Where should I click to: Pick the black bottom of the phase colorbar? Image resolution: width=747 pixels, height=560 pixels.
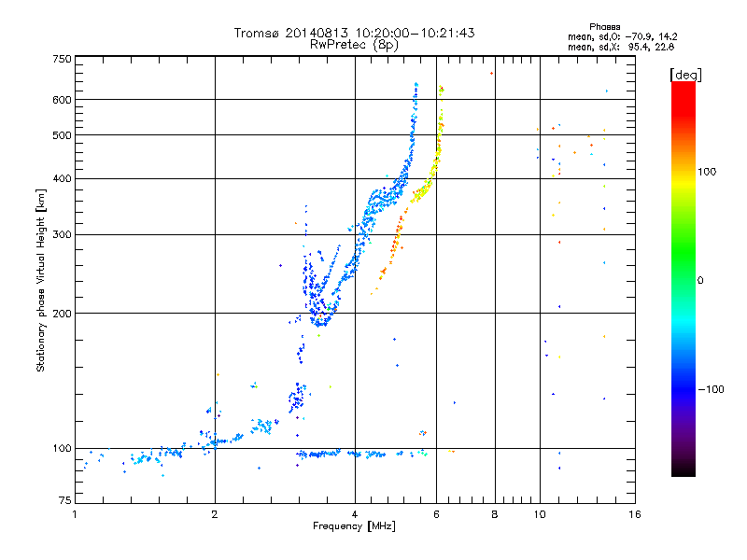click(x=684, y=471)
